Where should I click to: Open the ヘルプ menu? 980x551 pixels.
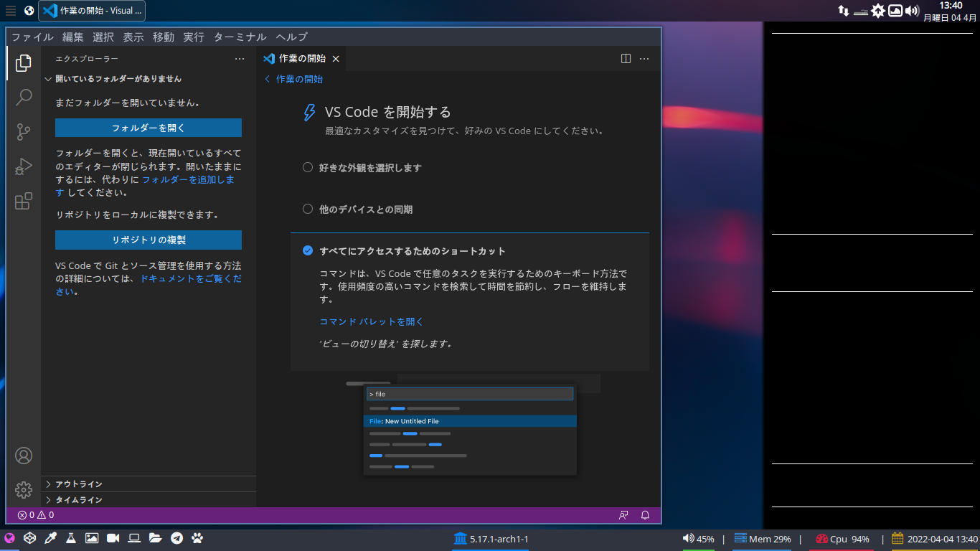(292, 37)
